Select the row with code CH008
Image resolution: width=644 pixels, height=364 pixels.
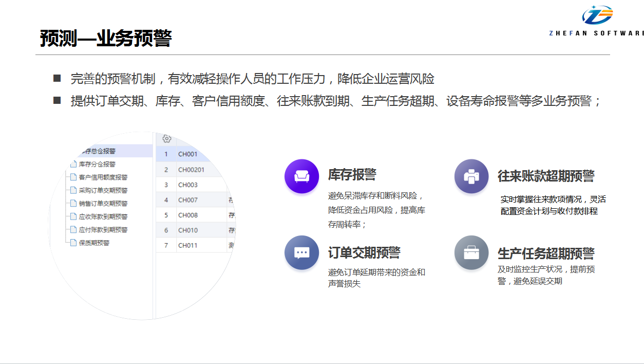pos(188,215)
